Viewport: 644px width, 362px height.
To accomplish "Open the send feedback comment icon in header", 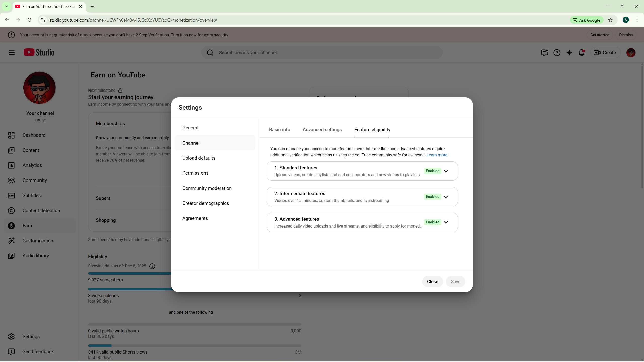I will (544, 53).
